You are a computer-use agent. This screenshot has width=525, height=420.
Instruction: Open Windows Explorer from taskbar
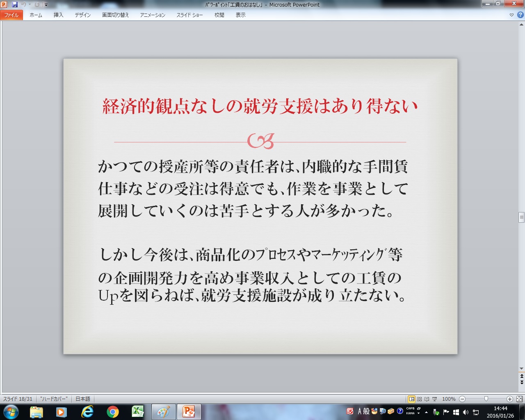pyautogui.click(x=37, y=412)
